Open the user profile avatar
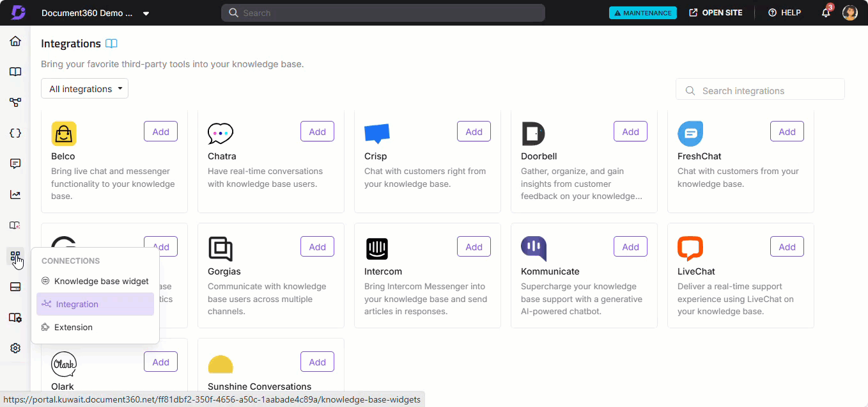868x407 pixels. tap(849, 13)
